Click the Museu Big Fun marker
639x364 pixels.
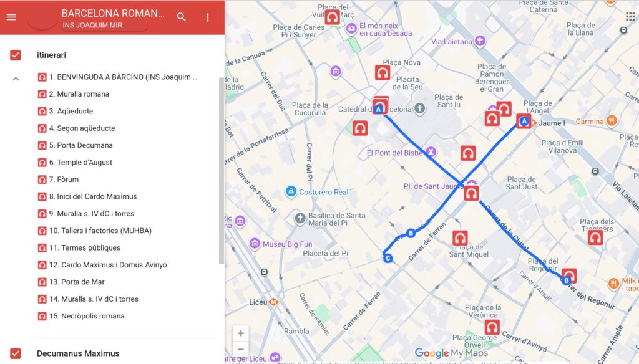coord(254,244)
